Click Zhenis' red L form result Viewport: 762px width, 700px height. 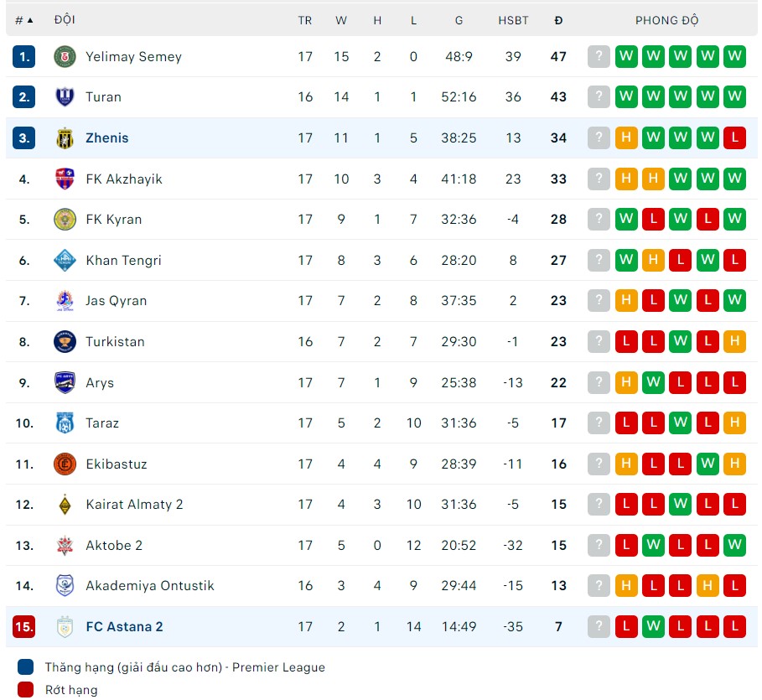(x=734, y=137)
